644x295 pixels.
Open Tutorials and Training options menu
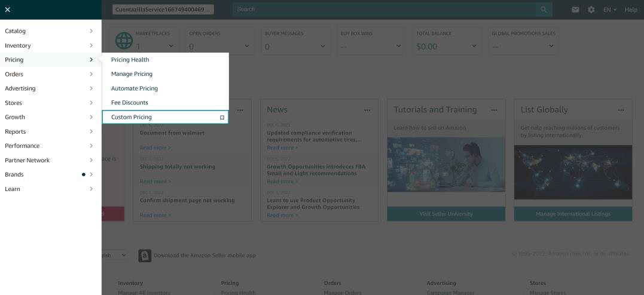click(x=494, y=110)
